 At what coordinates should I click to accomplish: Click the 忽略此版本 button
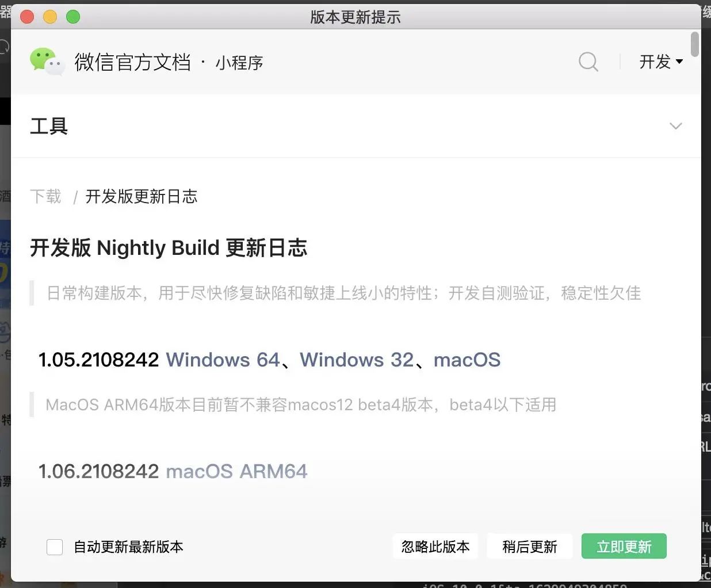pos(435,547)
